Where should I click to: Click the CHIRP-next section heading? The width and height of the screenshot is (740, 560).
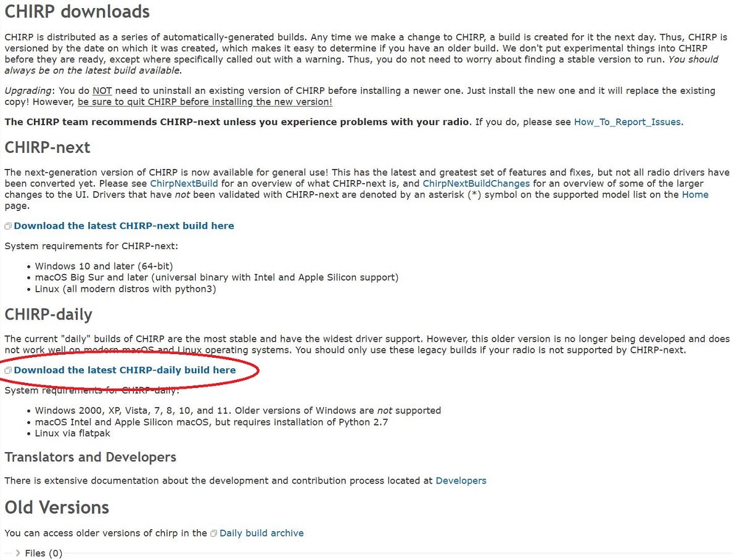pos(47,147)
